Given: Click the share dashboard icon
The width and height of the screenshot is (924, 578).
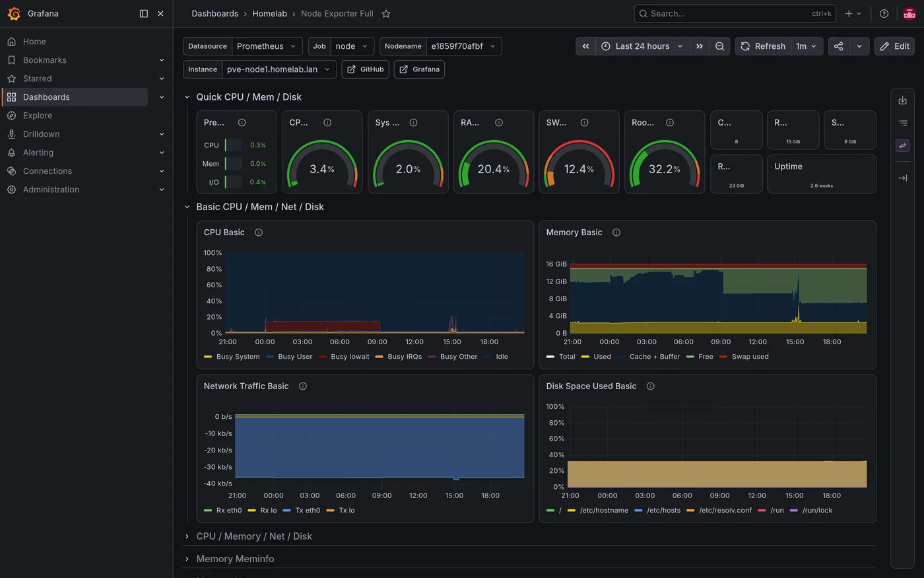Looking at the screenshot, I should tap(838, 46).
